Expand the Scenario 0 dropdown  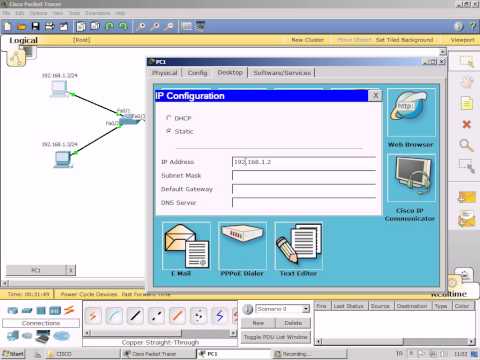pos(306,309)
